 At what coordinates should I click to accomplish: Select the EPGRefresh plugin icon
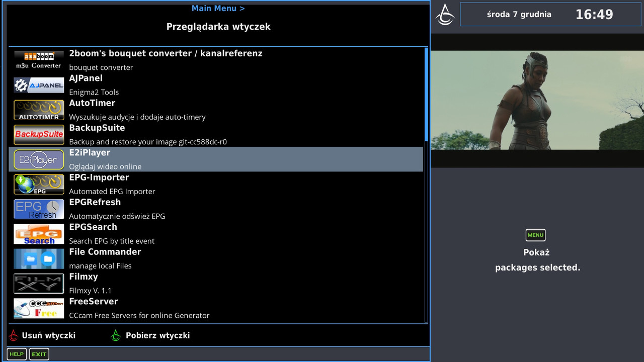tap(39, 209)
